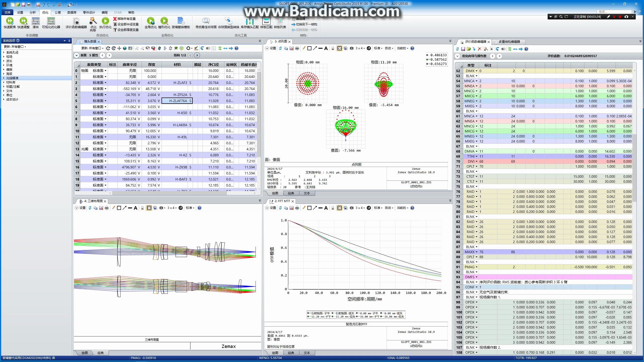
Task: Click 寻找最佳非球面 find best asphere icon
Action: tap(206, 21)
